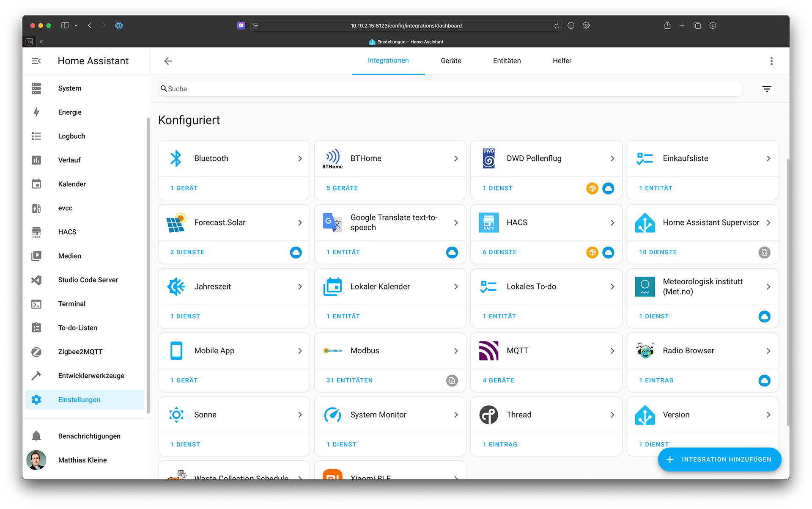Image resolution: width=812 pixels, height=509 pixels.
Task: Open 1 Dienst link on Sonne card
Action: [x=185, y=445]
